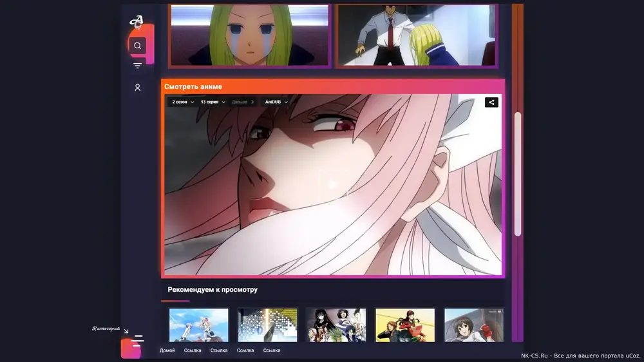Click the Домой footer link
The image size is (644, 362).
pyautogui.click(x=167, y=350)
